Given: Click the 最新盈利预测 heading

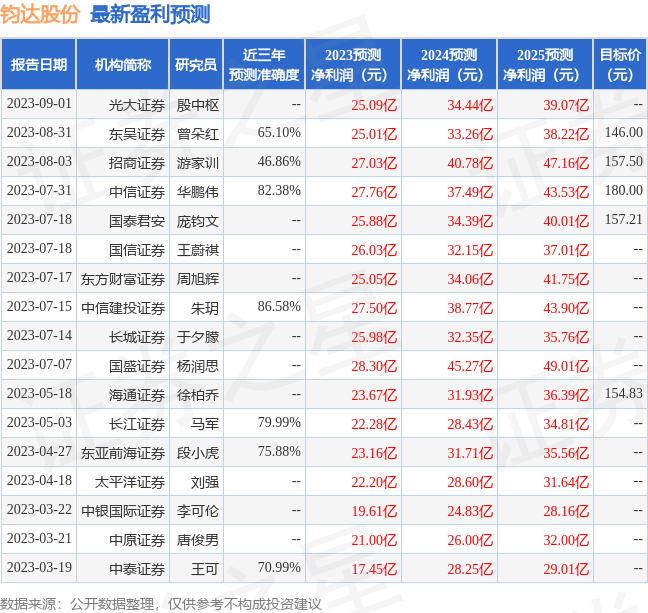Looking at the screenshot, I should [150, 14].
